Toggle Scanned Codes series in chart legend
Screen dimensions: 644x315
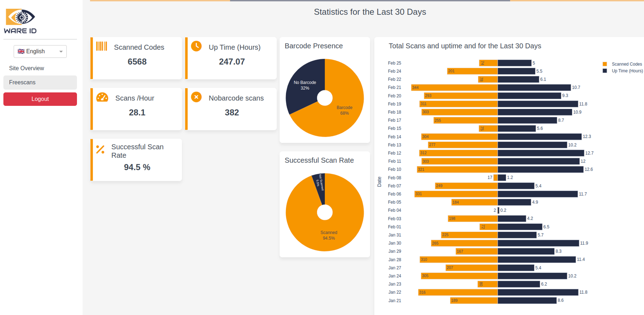pos(626,64)
